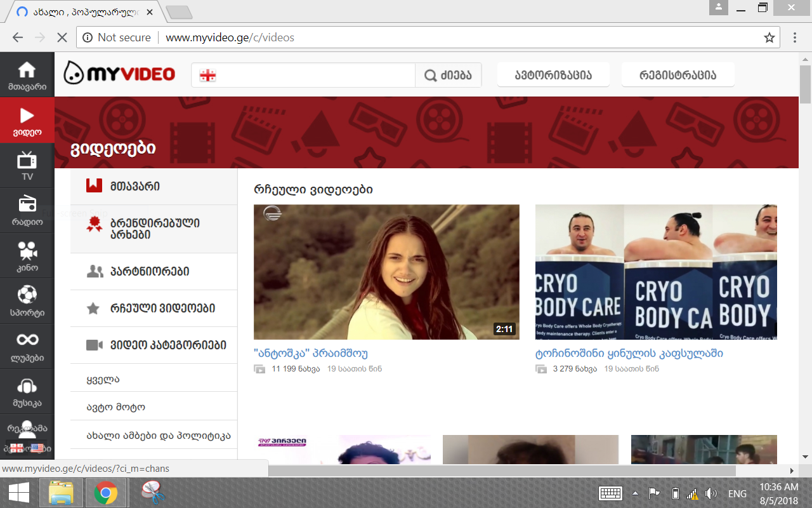Viewport: 812px width, 508px height.
Task: Open File Explorer from the taskbar
Action: [62, 493]
